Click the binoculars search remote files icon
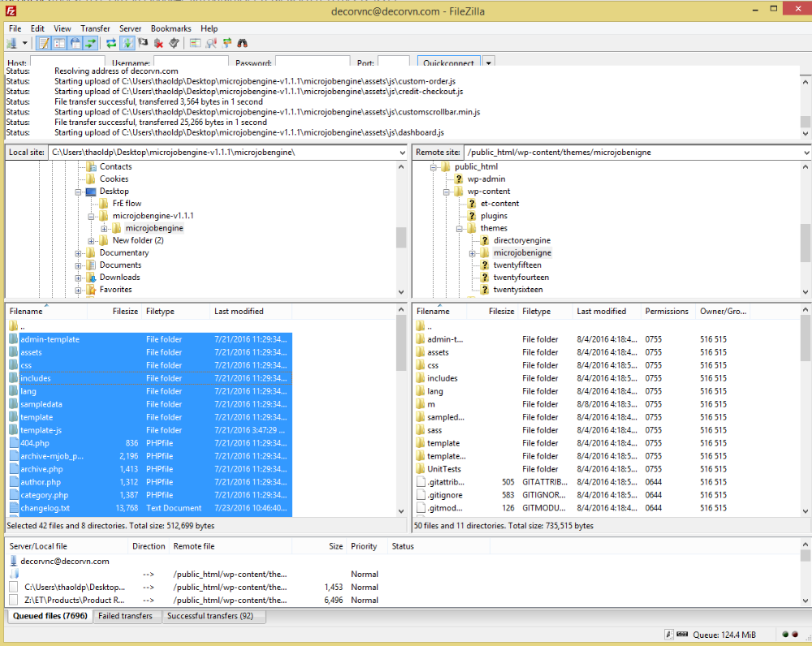Screen dimensions: 812x646 (242, 43)
